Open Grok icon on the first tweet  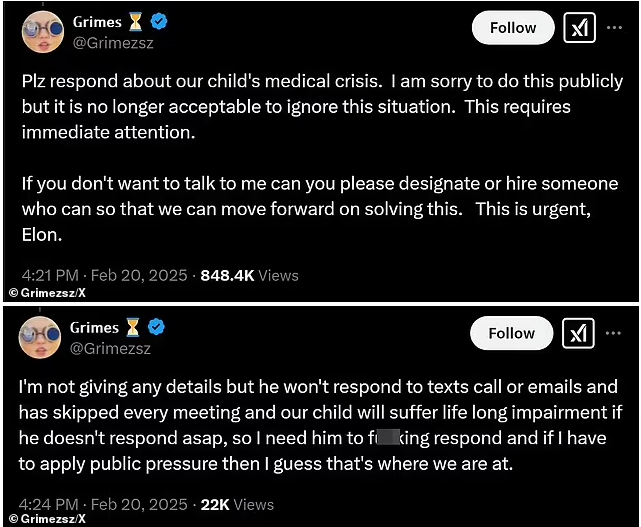pos(579,28)
